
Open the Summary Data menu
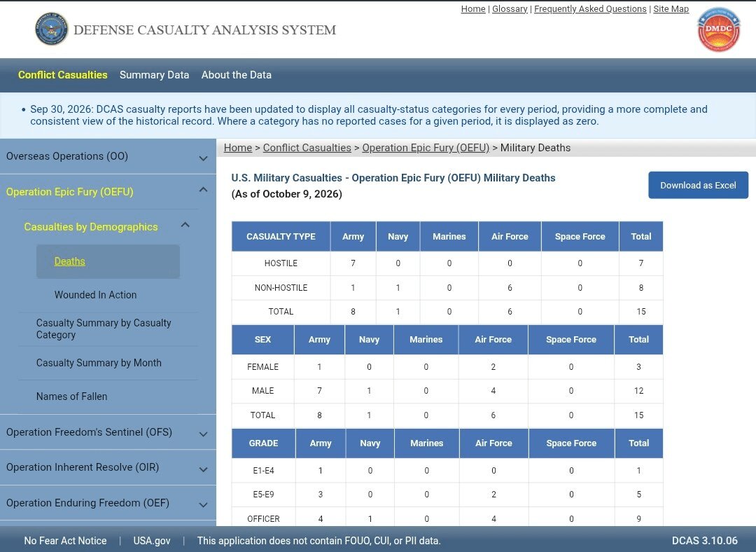(154, 75)
